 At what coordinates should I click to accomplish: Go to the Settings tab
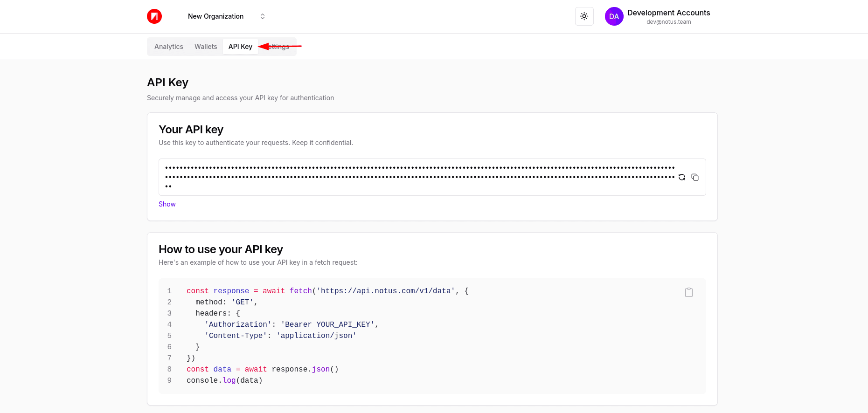coord(280,47)
